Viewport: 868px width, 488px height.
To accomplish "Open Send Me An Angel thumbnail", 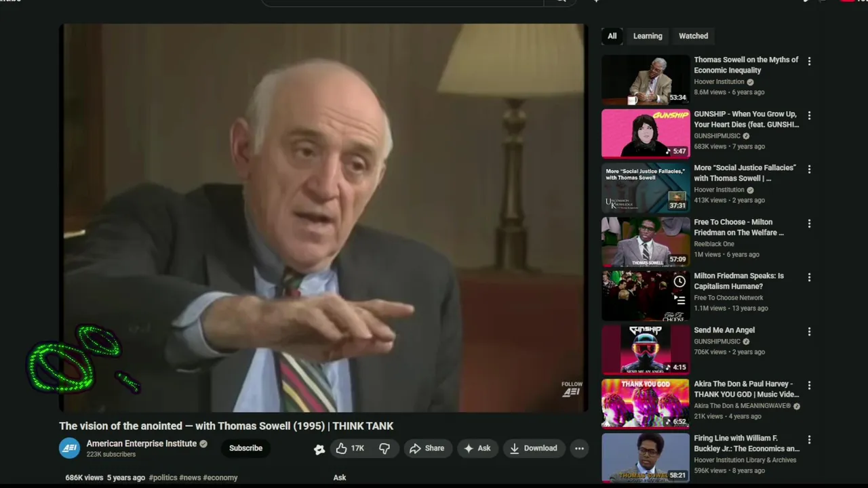I will (646, 350).
